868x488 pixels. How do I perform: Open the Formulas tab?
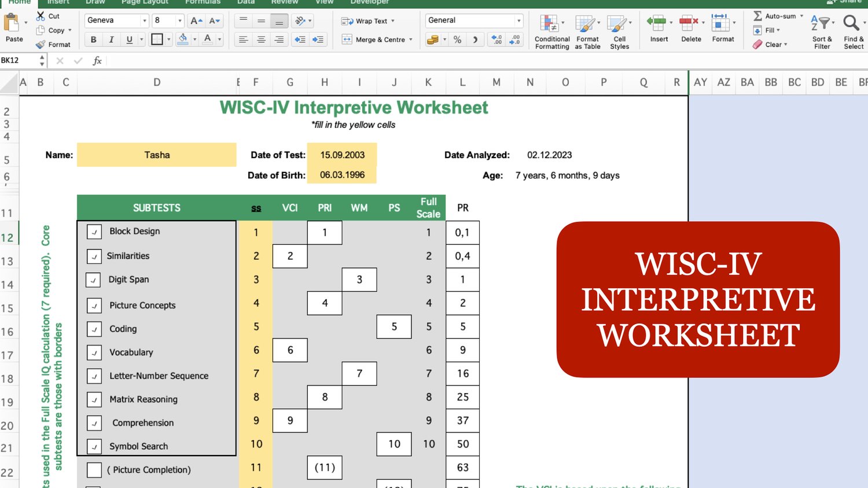(x=203, y=2)
